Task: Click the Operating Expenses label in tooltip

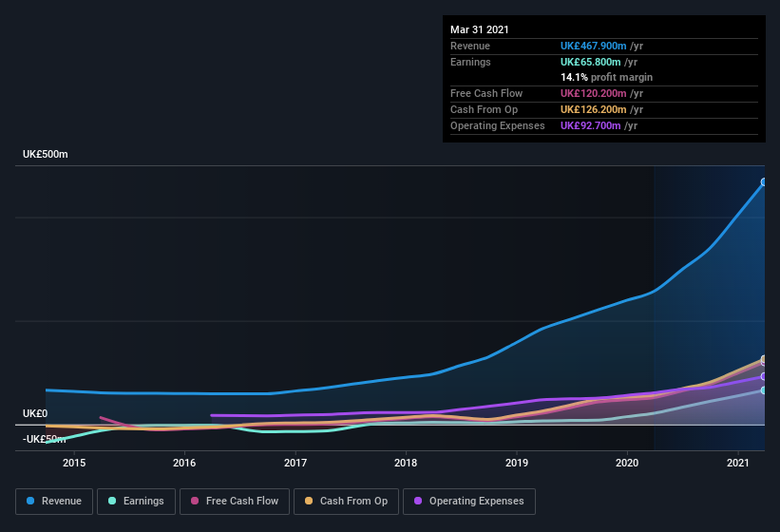Action: [x=498, y=125]
